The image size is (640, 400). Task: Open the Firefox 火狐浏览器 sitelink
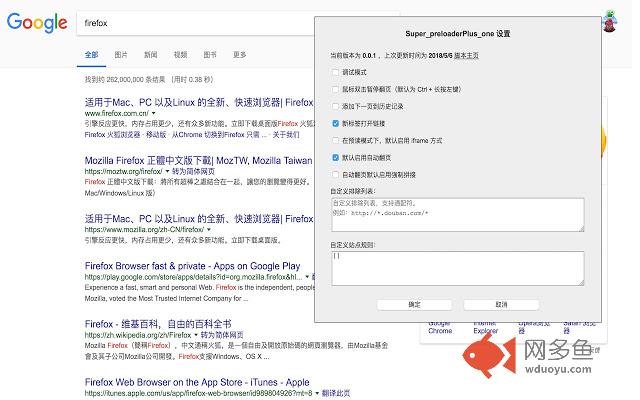point(112,135)
